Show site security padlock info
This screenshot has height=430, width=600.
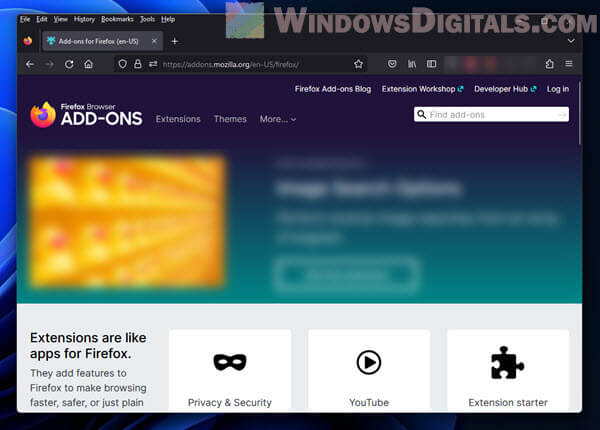(138, 64)
